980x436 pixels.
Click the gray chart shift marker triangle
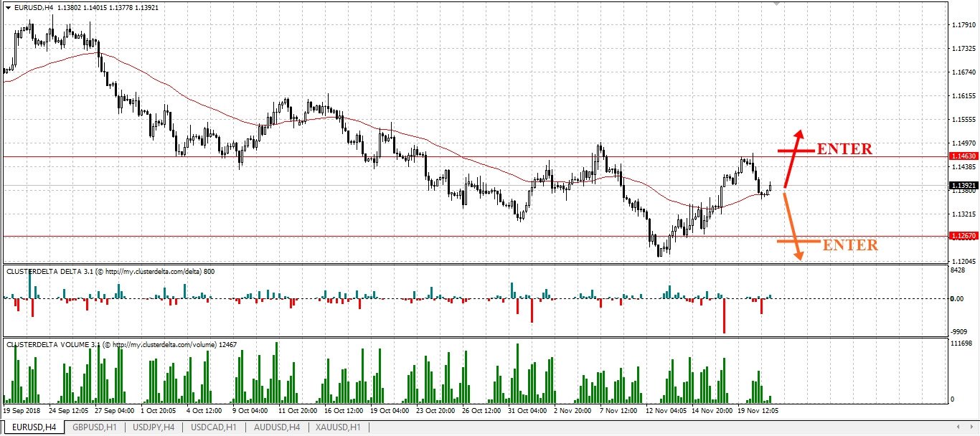(775, 4)
